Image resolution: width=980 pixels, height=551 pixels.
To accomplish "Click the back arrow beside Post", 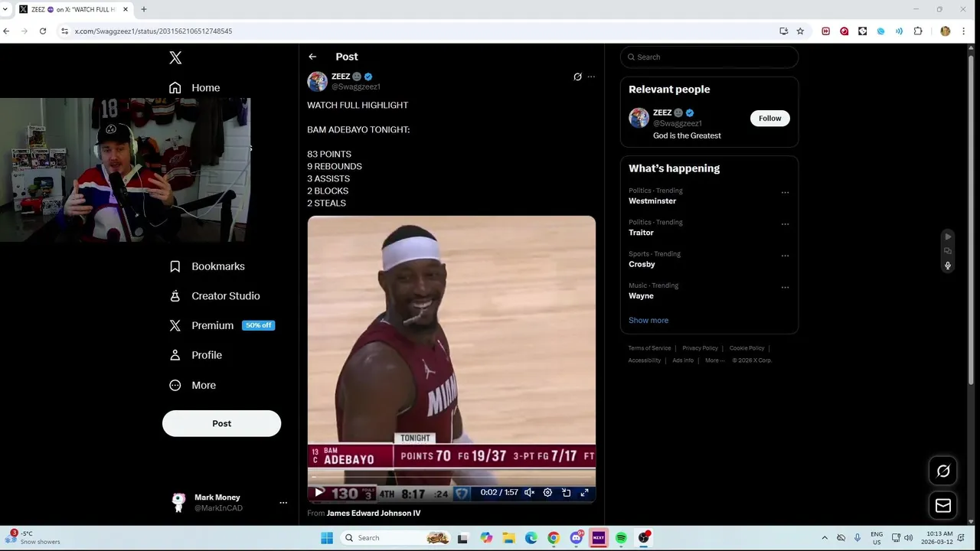I will tap(312, 57).
